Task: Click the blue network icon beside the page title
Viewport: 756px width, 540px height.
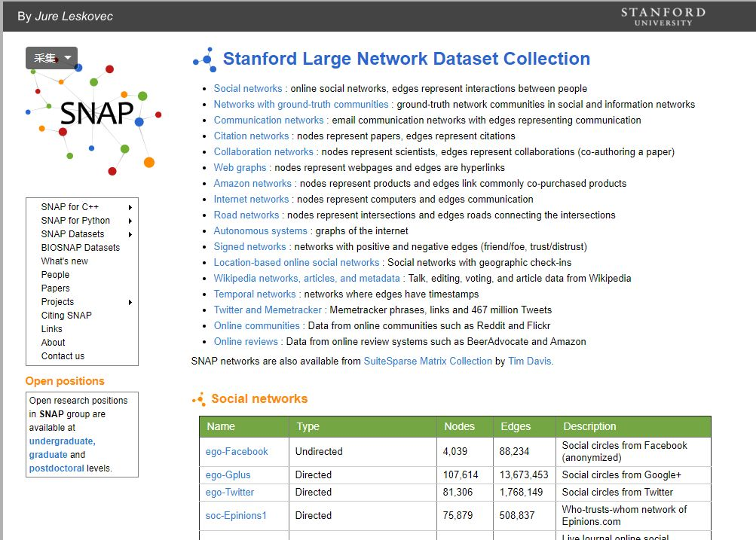Action: click(205, 59)
